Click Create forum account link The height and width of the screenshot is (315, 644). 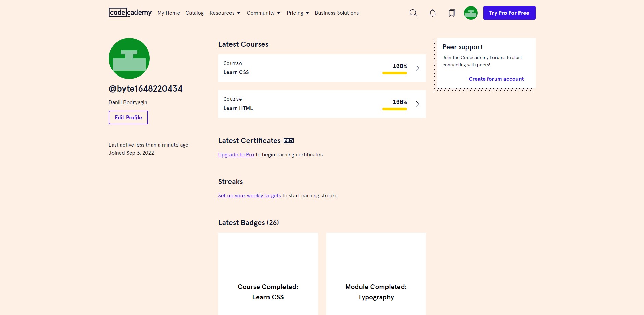point(496,79)
